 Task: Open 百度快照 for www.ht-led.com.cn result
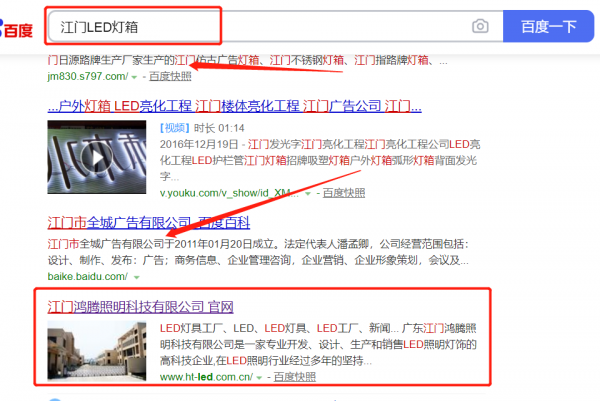[x=293, y=377]
